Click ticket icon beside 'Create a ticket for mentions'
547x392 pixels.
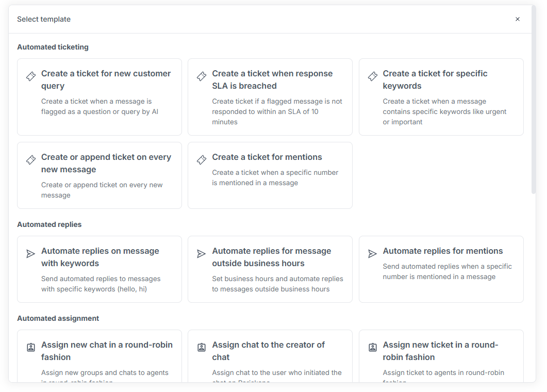202,160
